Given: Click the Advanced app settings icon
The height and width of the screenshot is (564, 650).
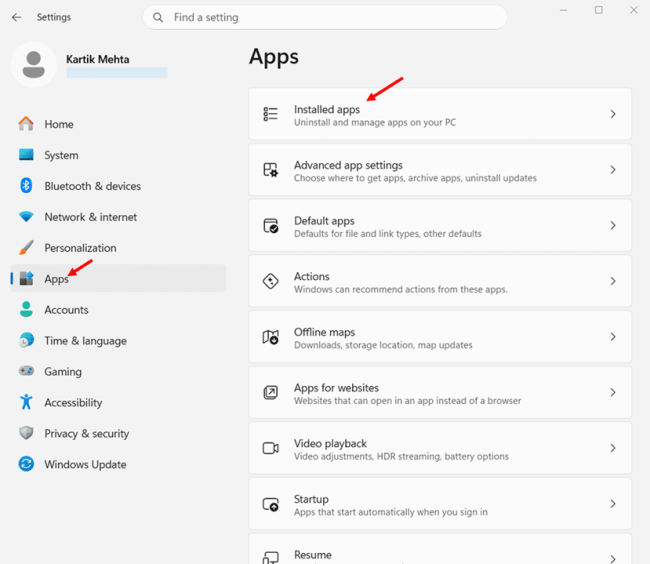Looking at the screenshot, I should pyautogui.click(x=271, y=169).
